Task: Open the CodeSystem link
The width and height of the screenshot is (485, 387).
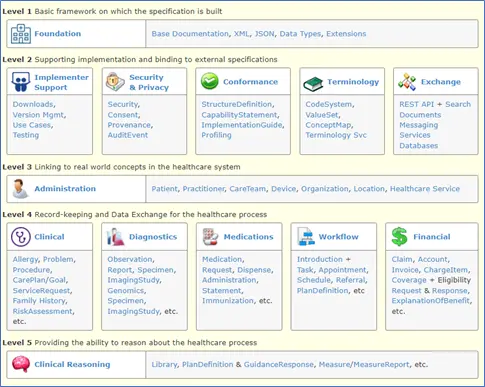Action: point(329,104)
